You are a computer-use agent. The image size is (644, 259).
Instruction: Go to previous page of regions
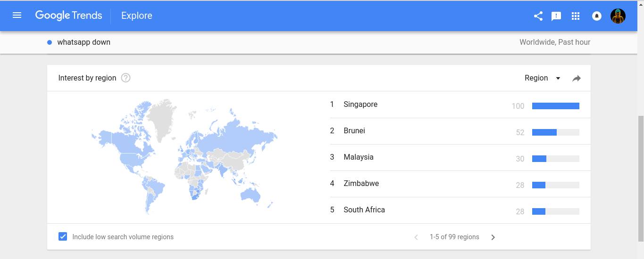(416, 237)
